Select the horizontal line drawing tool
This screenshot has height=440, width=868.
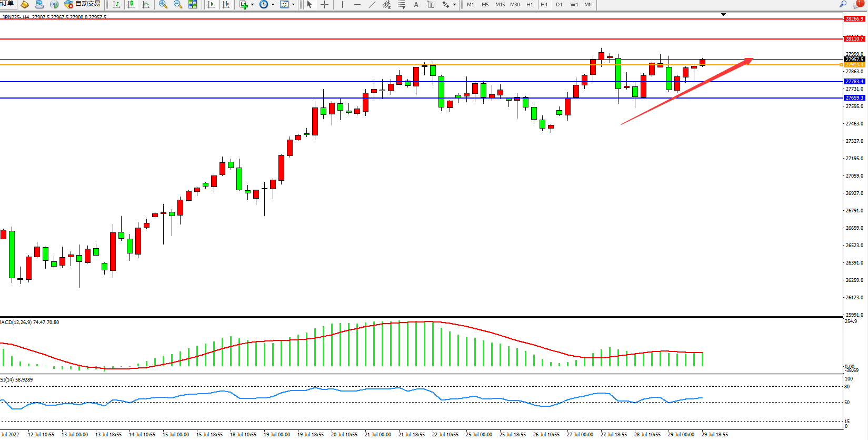tap(357, 5)
